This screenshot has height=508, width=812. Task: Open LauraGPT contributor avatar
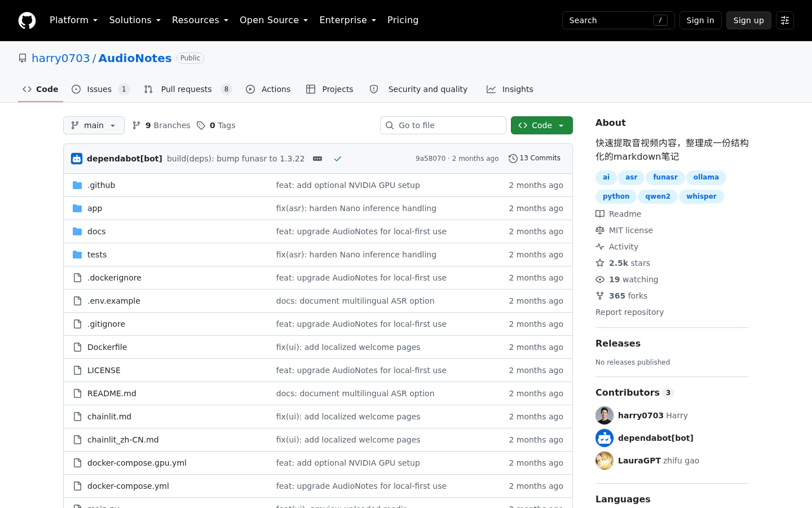click(x=604, y=461)
